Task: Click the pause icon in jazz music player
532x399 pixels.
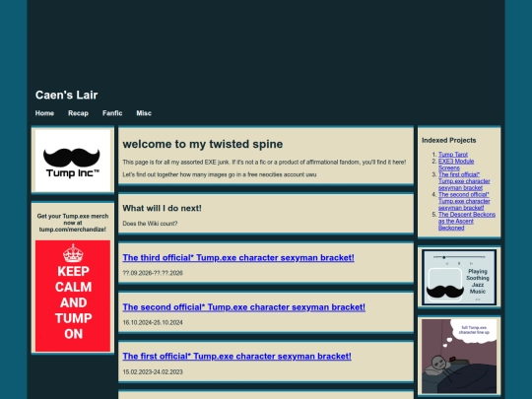Action: [459, 263]
